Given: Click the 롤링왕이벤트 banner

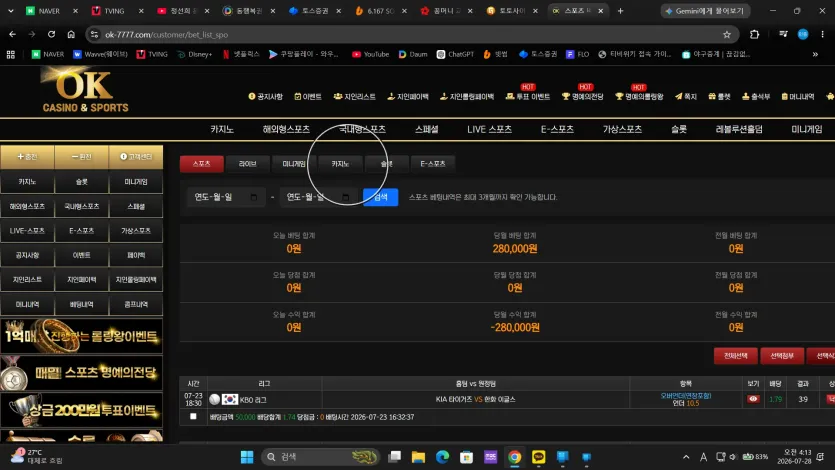Looking at the screenshot, I should coord(81,336).
